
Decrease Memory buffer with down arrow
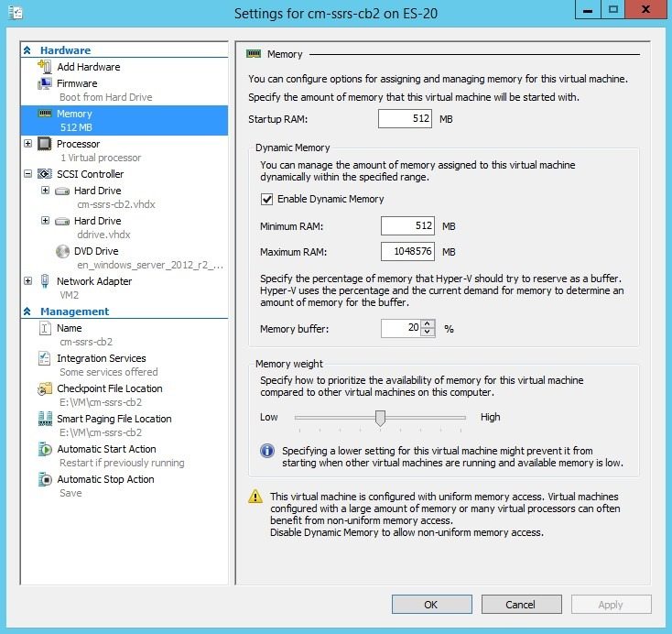427,332
